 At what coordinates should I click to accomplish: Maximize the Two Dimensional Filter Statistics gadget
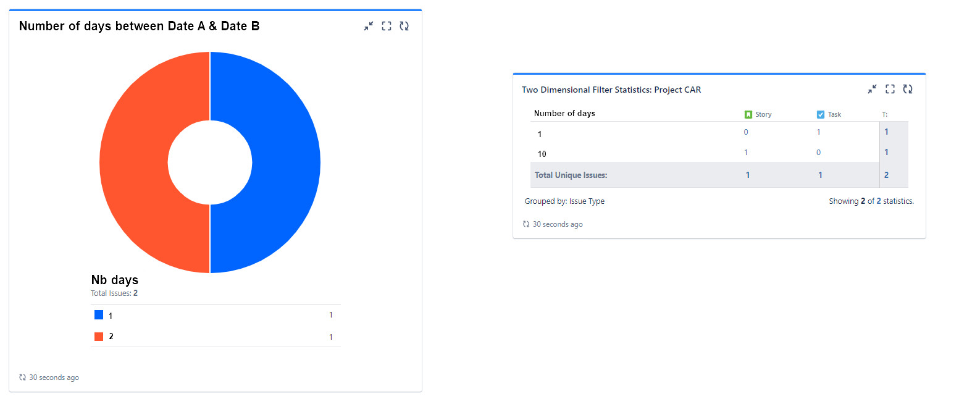coord(890,89)
